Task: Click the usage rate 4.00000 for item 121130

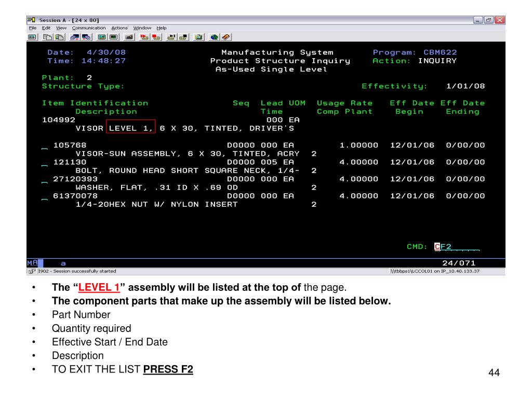Action: (358, 162)
